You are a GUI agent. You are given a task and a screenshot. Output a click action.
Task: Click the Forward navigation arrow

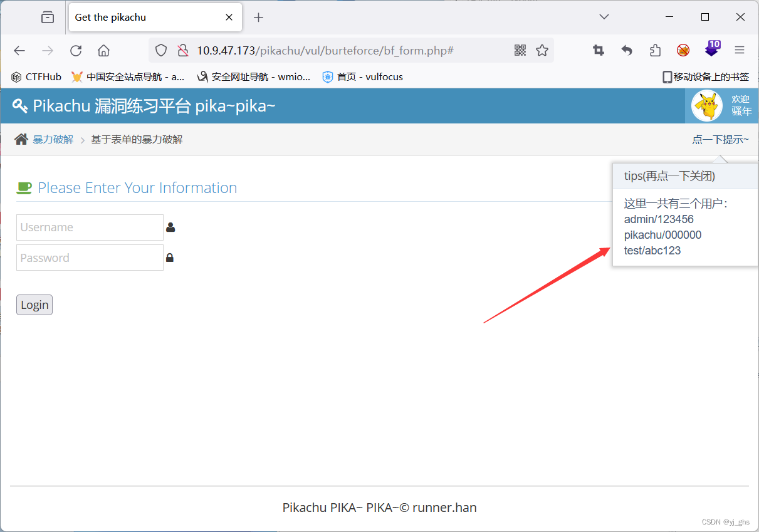pos(48,51)
